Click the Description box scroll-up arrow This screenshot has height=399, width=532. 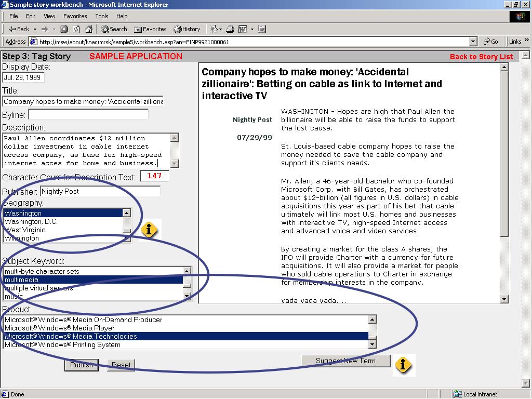[x=175, y=138]
